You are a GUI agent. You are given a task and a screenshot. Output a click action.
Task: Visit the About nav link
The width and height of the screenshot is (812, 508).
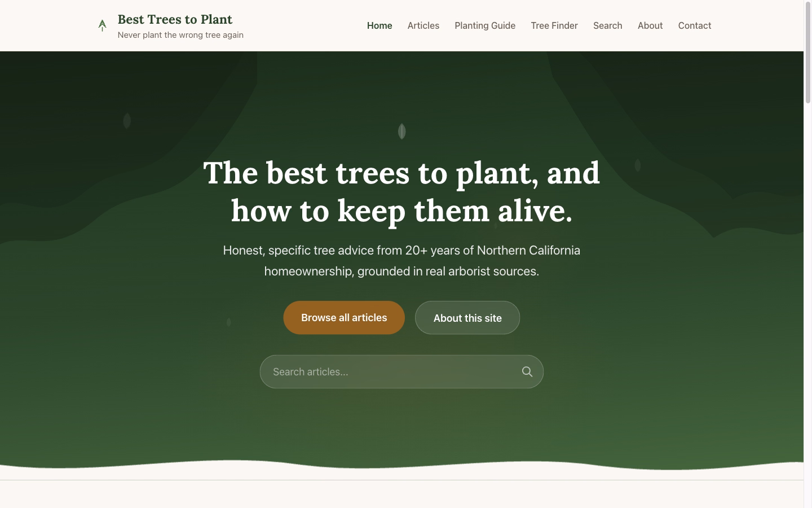pyautogui.click(x=650, y=25)
